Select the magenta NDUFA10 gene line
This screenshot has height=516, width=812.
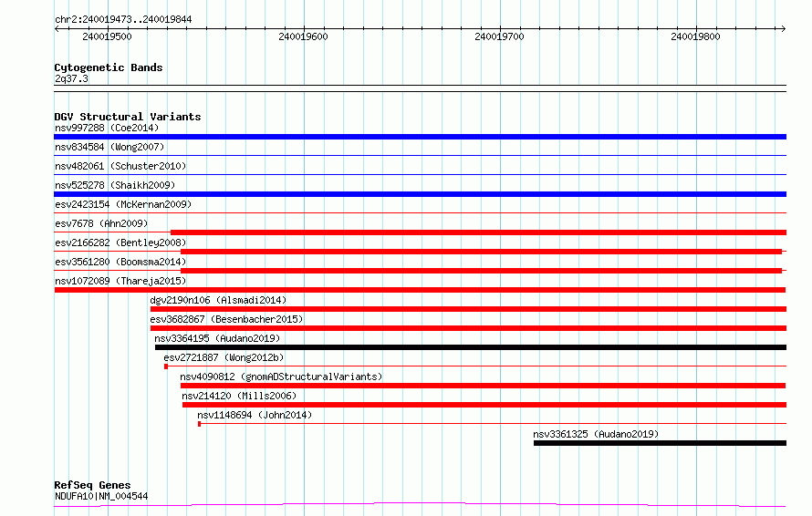pos(420,504)
